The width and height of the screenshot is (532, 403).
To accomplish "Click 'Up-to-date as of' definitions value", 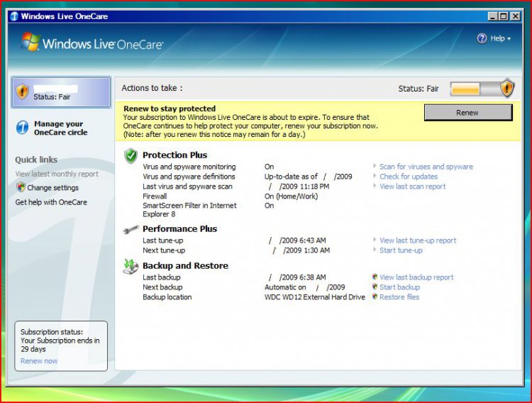I will 308,177.
